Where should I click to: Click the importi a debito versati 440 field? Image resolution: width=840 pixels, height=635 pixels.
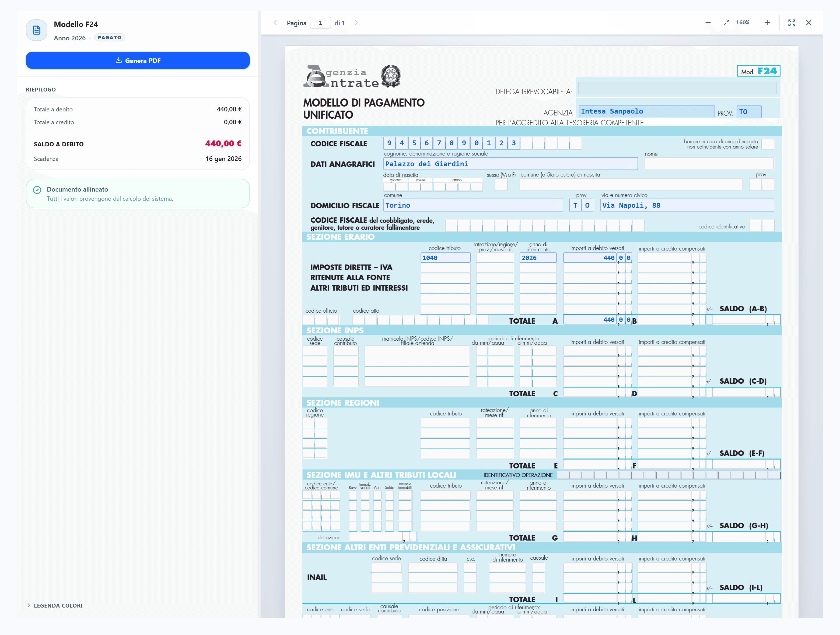tap(589, 258)
